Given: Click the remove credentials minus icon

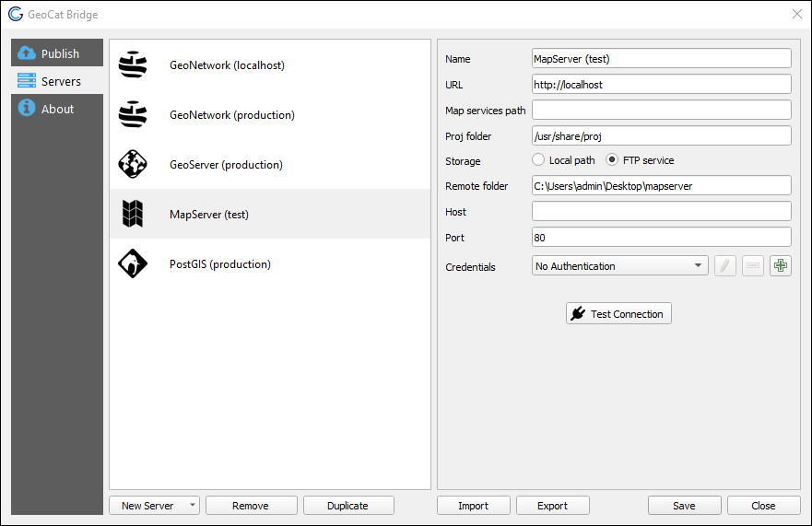Looking at the screenshot, I should 753,266.
